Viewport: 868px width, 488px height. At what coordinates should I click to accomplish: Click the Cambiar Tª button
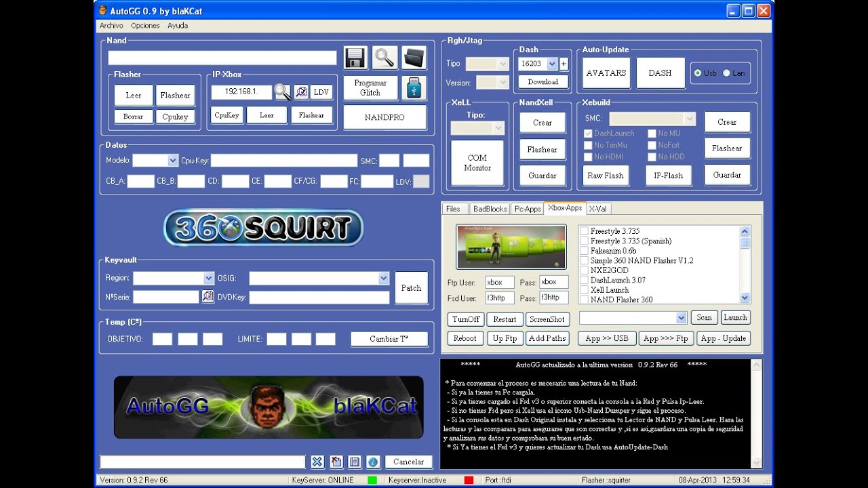pyautogui.click(x=389, y=339)
